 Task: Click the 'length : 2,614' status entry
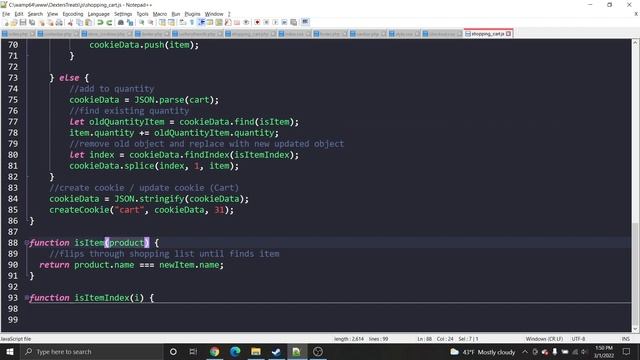click(x=349, y=339)
